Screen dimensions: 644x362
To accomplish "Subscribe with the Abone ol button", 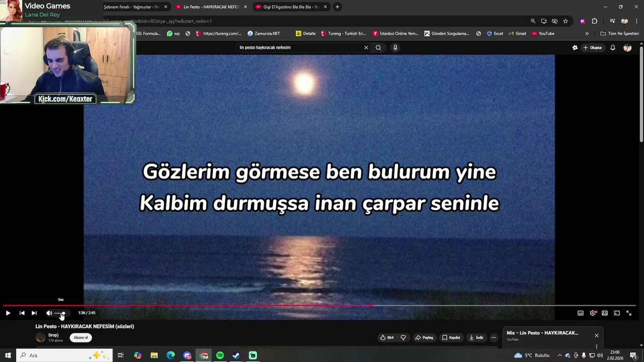I will tap(81, 338).
